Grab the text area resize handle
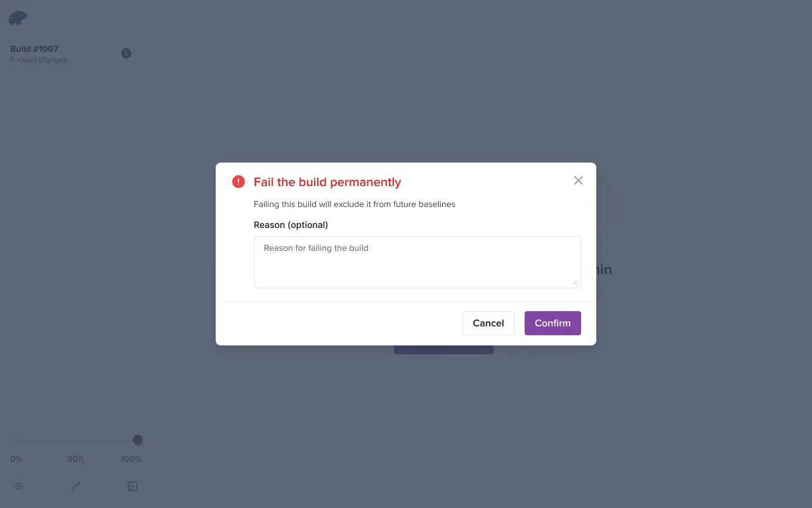 point(576,283)
